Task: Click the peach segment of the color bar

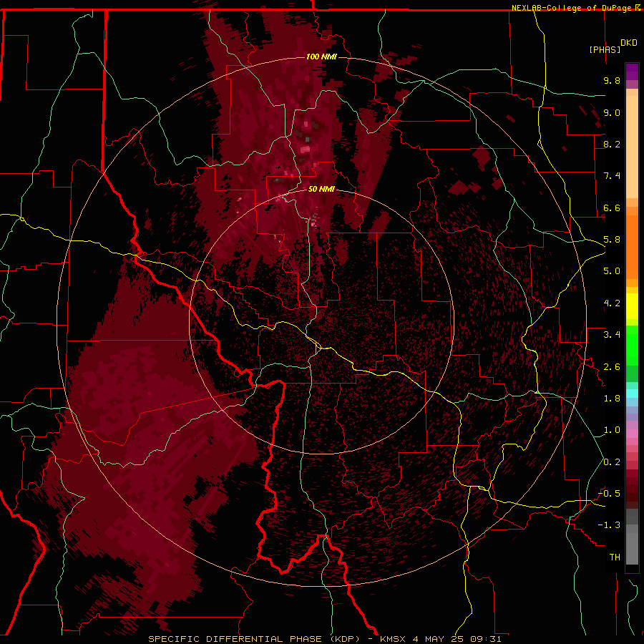Action: [x=632, y=147]
